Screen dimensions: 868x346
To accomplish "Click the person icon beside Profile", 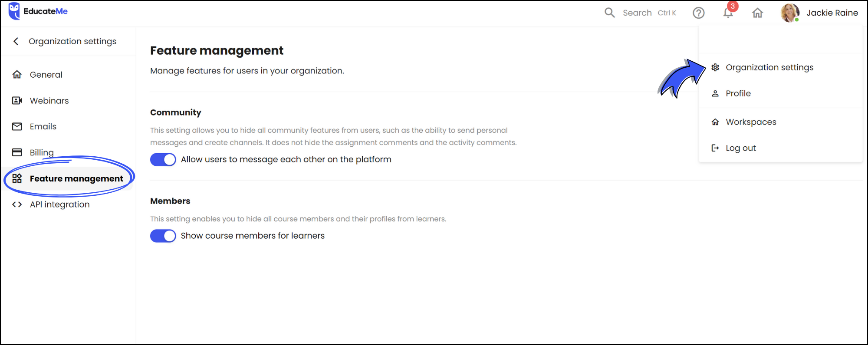I will pyautogui.click(x=715, y=93).
